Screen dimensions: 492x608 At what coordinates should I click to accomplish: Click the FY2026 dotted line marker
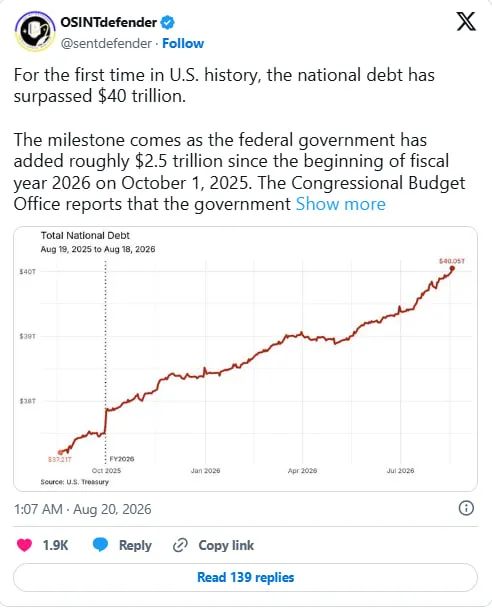tap(105, 361)
